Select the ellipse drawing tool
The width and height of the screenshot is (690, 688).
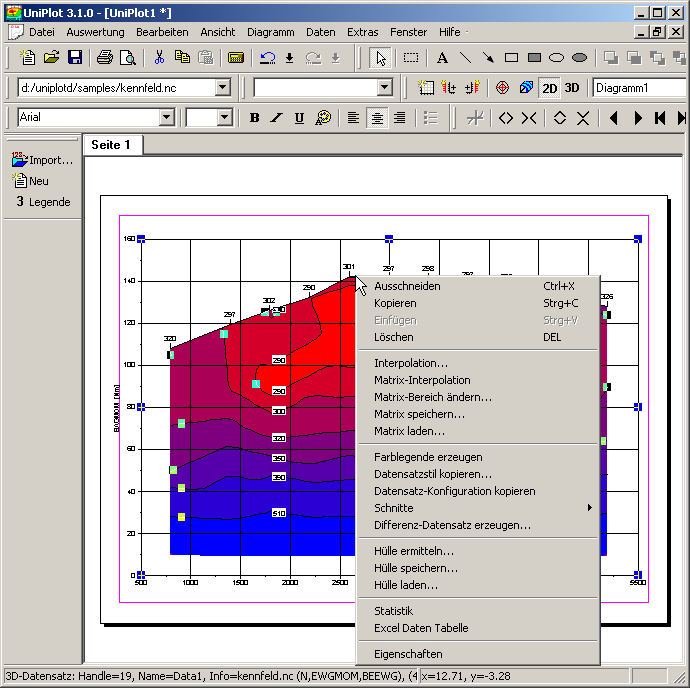[557, 58]
